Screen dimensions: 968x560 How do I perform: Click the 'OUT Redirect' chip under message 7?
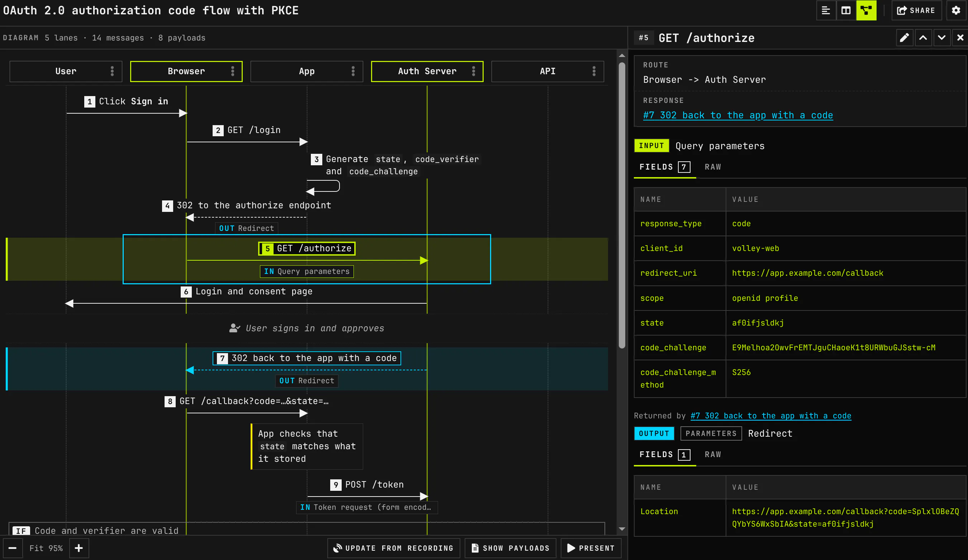coord(307,381)
